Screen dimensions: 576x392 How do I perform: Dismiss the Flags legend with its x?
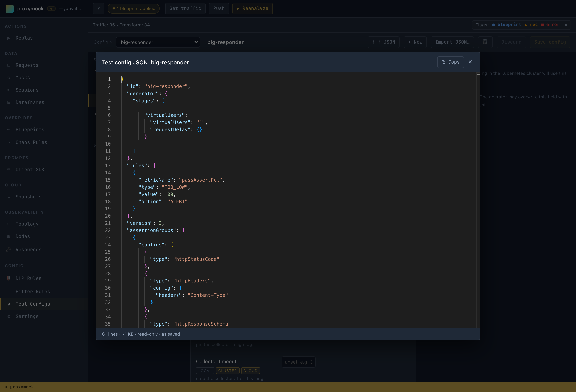(566, 25)
